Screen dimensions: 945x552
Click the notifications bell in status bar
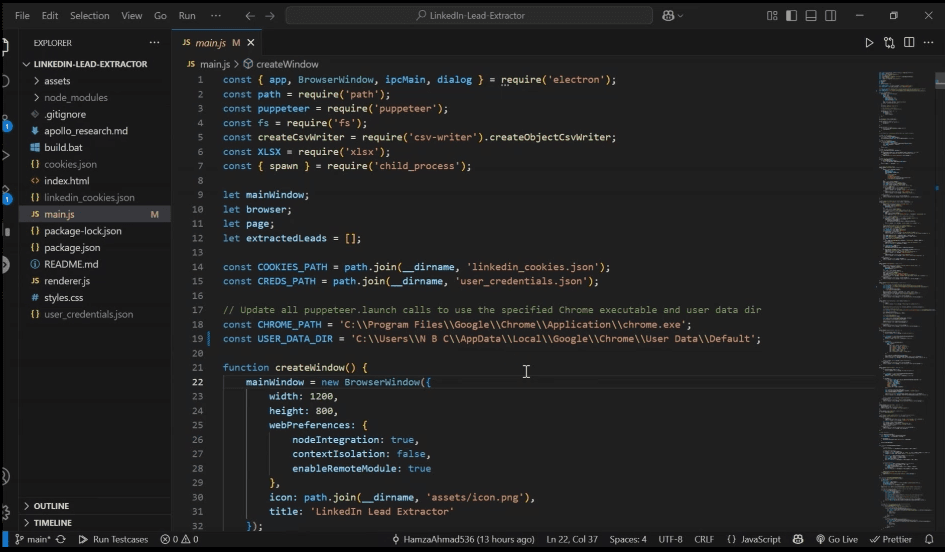929,539
